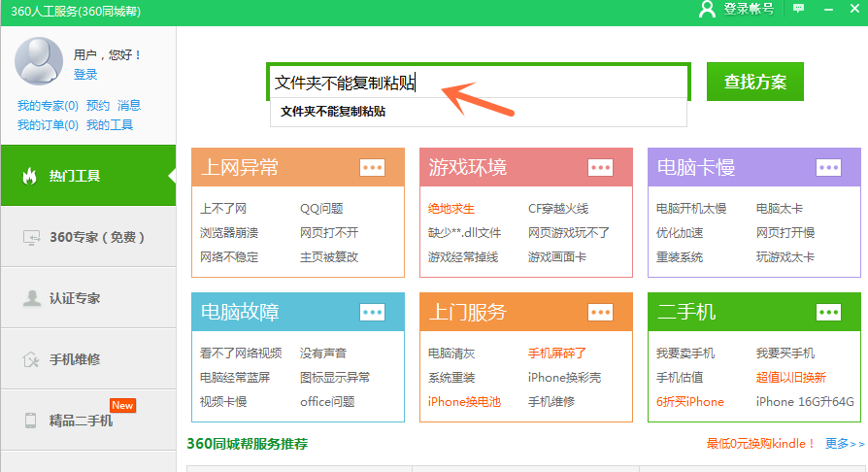Click the wrench icon beside 手机维修
This screenshot has width=868, height=472.
click(x=30, y=359)
